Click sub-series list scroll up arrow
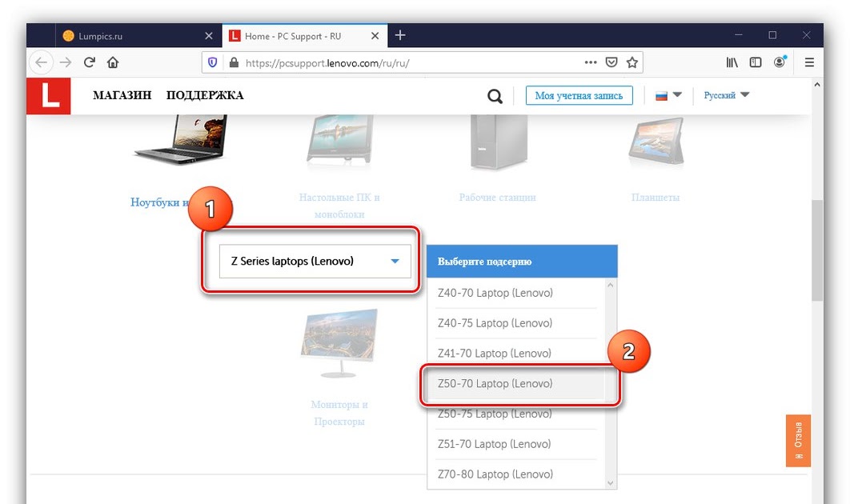The height and width of the screenshot is (504, 850). pos(611,285)
